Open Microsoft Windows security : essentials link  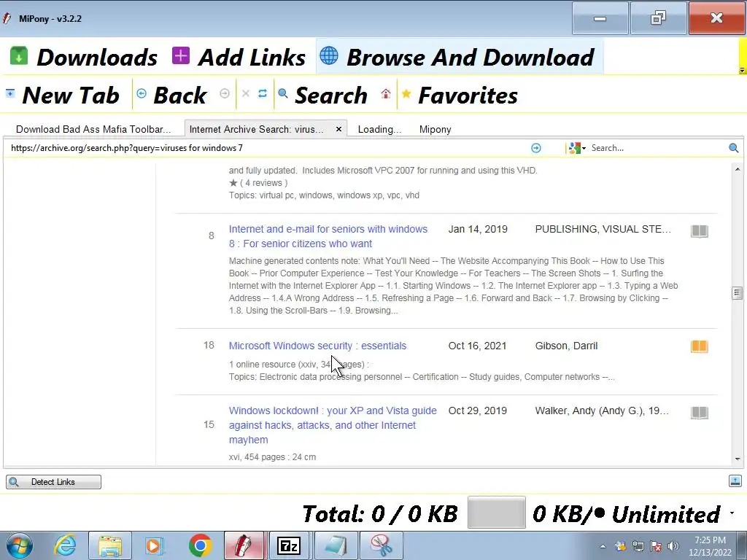(x=318, y=346)
